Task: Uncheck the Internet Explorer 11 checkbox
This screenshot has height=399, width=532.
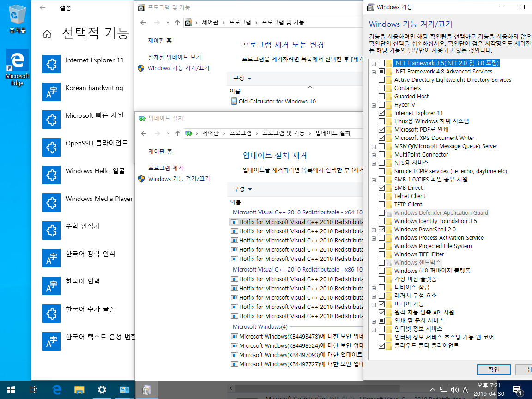Action: point(382,113)
